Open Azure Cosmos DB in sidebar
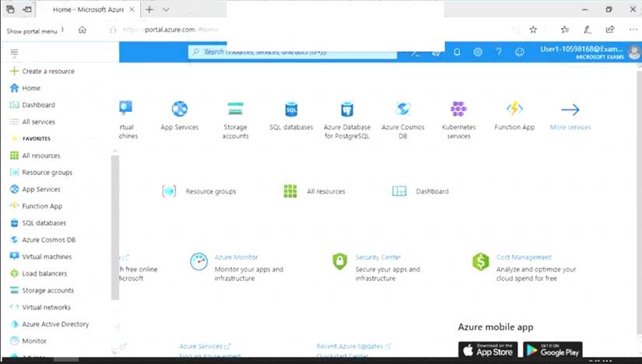The width and height of the screenshot is (642, 364). (43, 240)
